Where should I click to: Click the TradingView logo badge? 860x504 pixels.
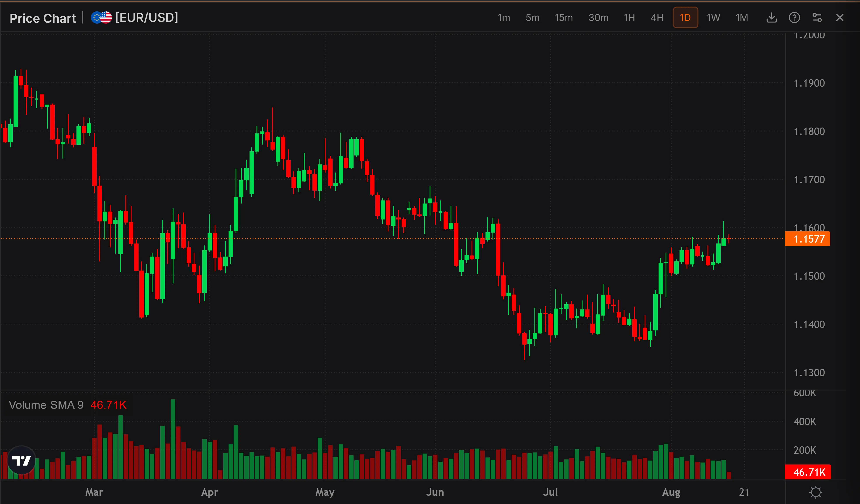21,460
